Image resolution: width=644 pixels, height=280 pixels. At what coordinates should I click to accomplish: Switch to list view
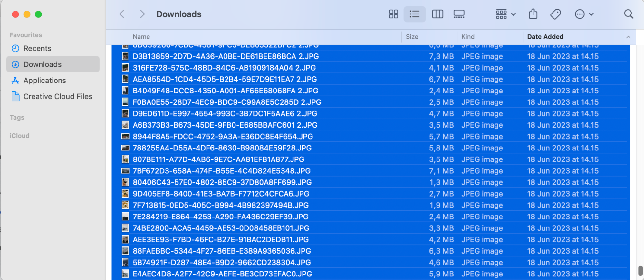pos(415,14)
